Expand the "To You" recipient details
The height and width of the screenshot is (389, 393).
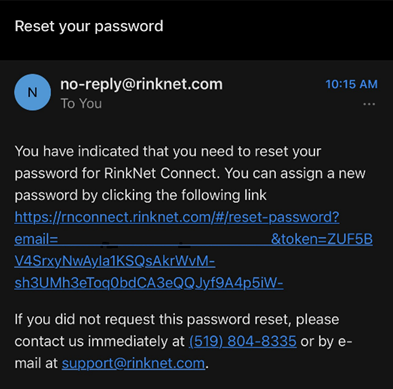(81, 104)
